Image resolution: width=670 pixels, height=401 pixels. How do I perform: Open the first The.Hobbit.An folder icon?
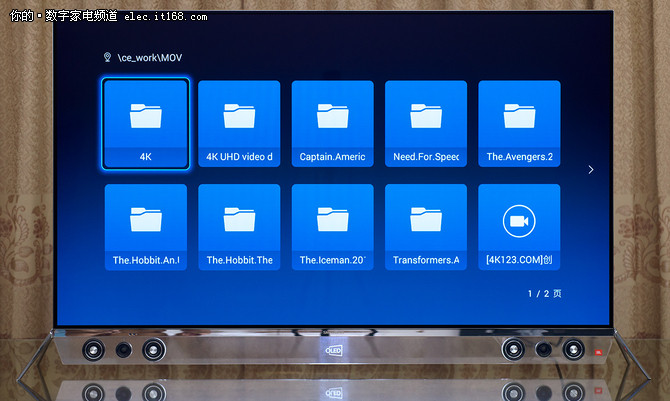(145, 219)
